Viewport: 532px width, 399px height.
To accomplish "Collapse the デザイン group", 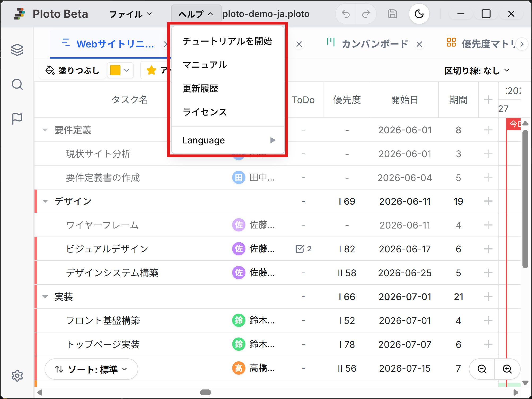I will pyautogui.click(x=45, y=201).
